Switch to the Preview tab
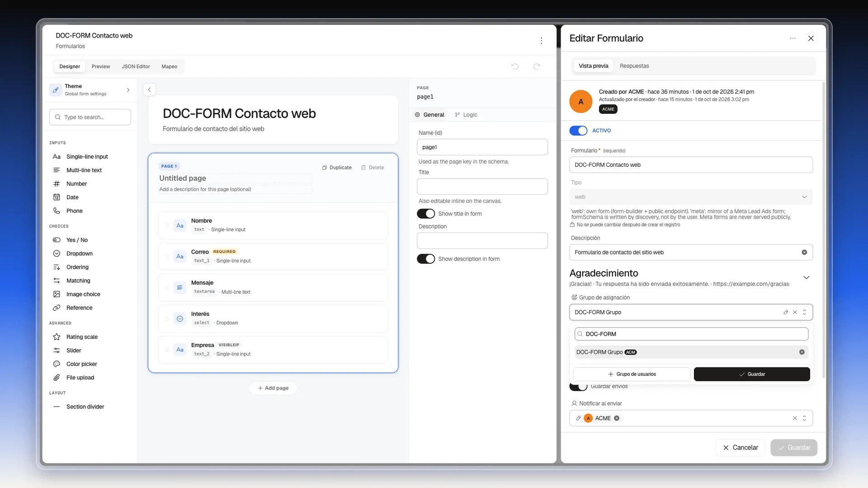 tap(101, 66)
